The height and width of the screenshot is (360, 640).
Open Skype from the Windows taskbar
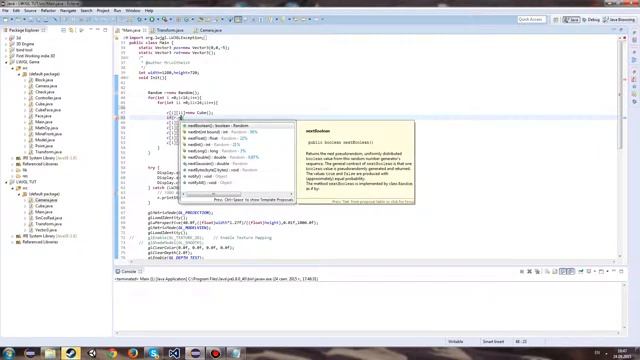click(153, 353)
